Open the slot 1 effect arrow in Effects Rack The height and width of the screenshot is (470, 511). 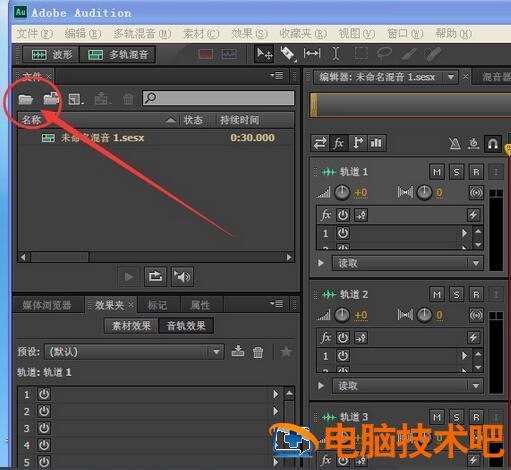coord(276,394)
